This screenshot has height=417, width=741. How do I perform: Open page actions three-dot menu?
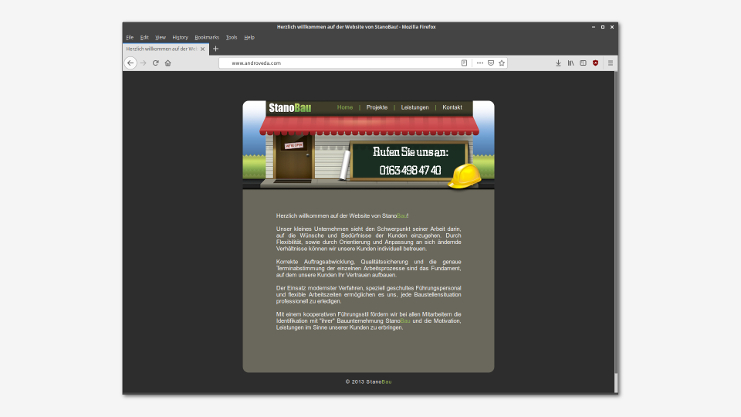[x=480, y=63]
